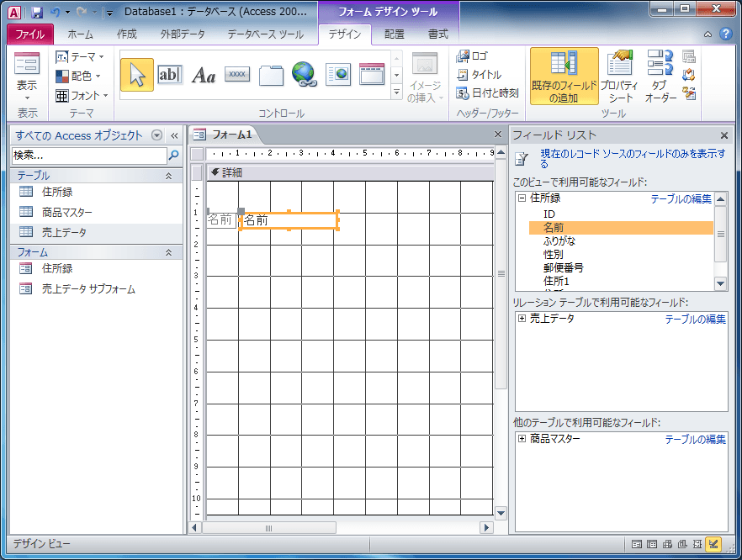Click the View Code icon in ツール group
This screenshot has height=560, width=742.
tap(689, 75)
